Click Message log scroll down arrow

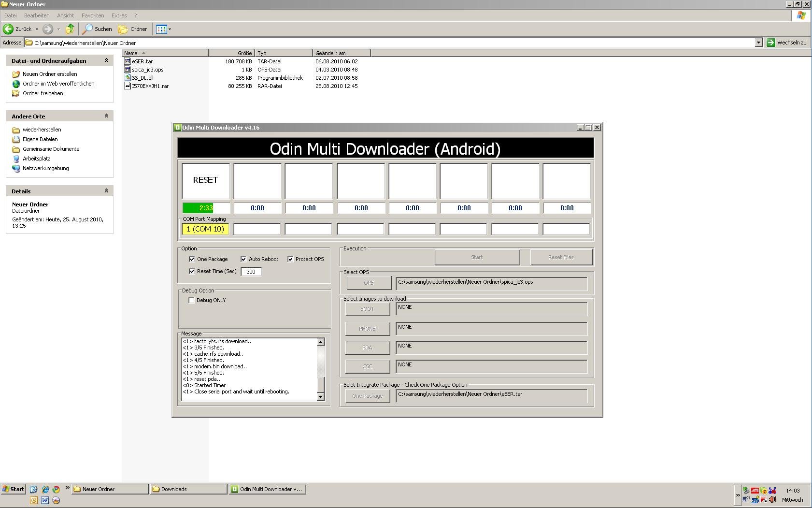320,397
